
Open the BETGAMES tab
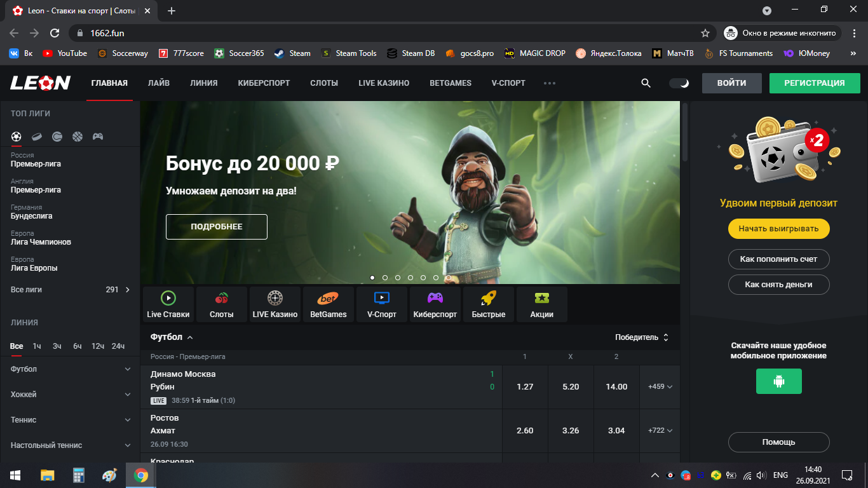[451, 83]
